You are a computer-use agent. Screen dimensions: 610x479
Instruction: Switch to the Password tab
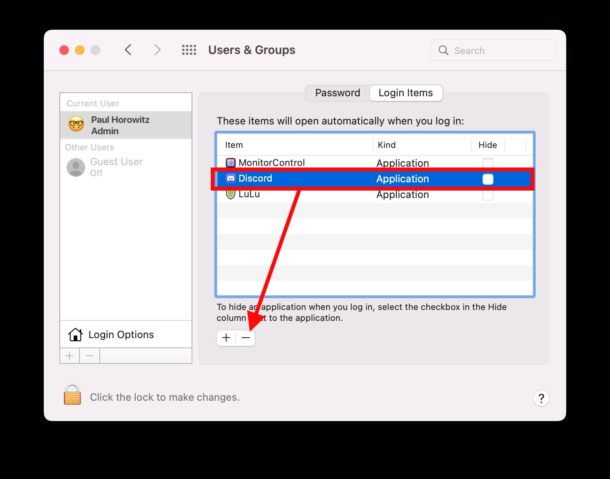(x=337, y=93)
